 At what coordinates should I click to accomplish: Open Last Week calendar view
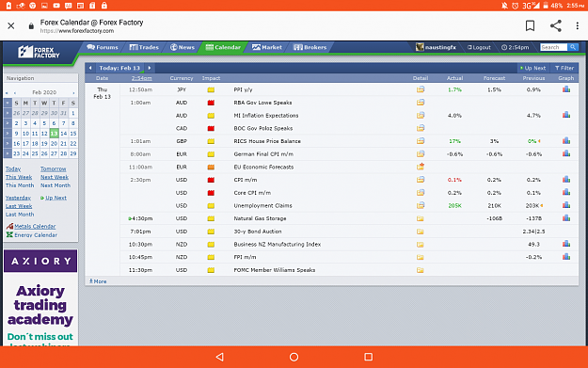coord(19,206)
